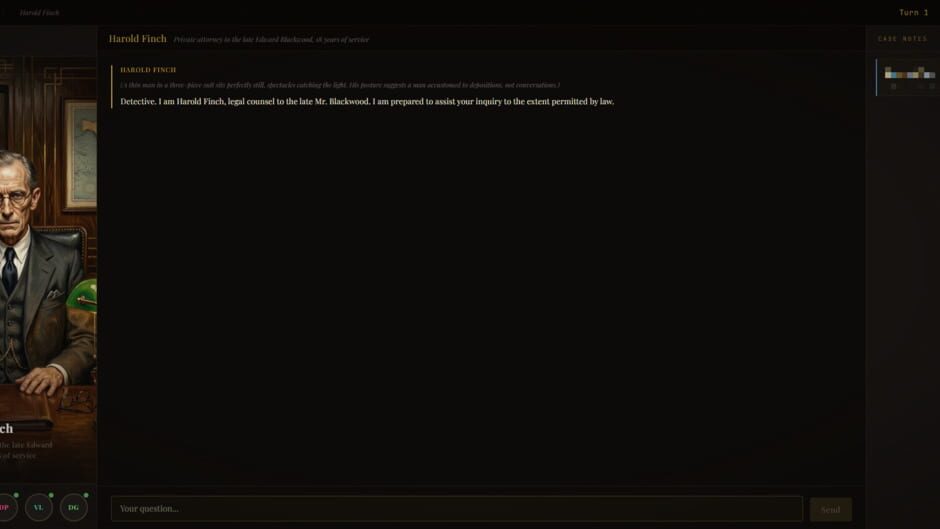Image resolution: width=940 pixels, height=529 pixels.
Task: Click the Harold Finch top bar label
Action: pyautogui.click(x=40, y=13)
